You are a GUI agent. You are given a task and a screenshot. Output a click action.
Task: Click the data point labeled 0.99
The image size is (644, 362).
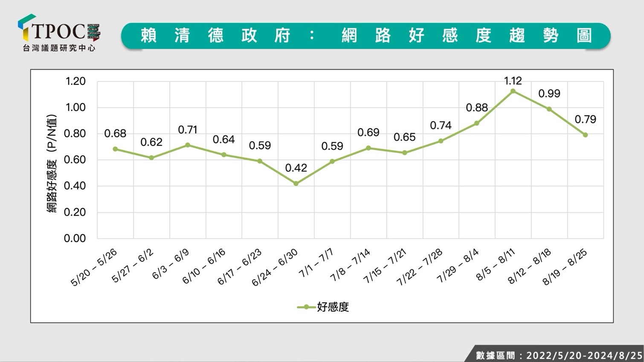(549, 109)
